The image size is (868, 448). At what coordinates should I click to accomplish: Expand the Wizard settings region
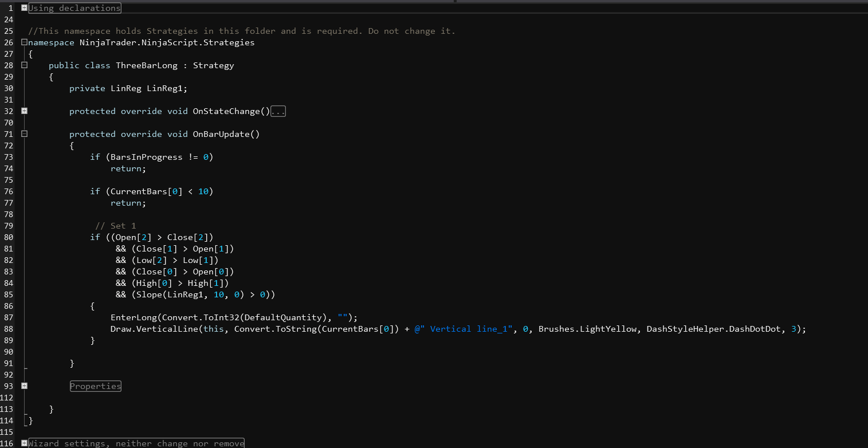click(x=24, y=443)
